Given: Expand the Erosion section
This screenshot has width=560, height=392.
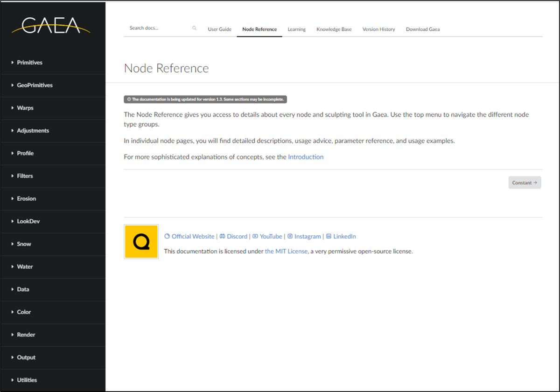Looking at the screenshot, I should click(53, 198).
